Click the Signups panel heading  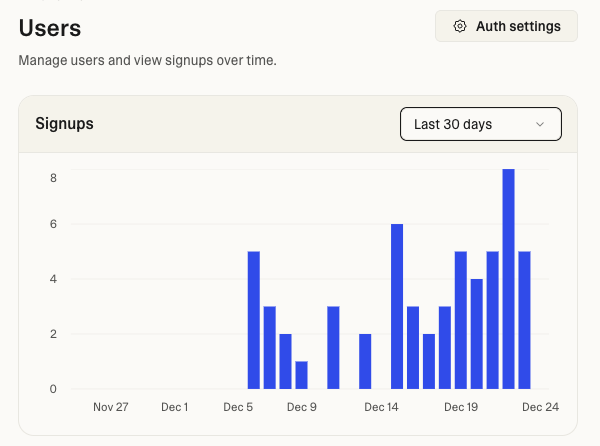(x=64, y=124)
